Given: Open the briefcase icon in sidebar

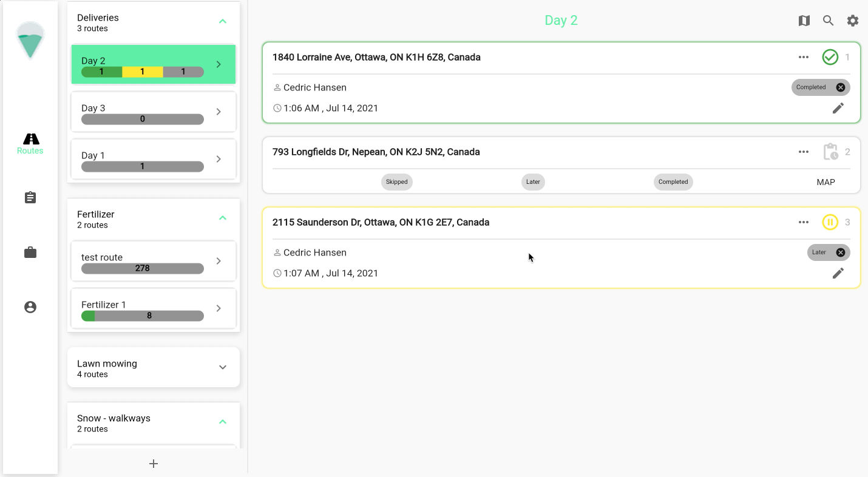Looking at the screenshot, I should pyautogui.click(x=30, y=252).
